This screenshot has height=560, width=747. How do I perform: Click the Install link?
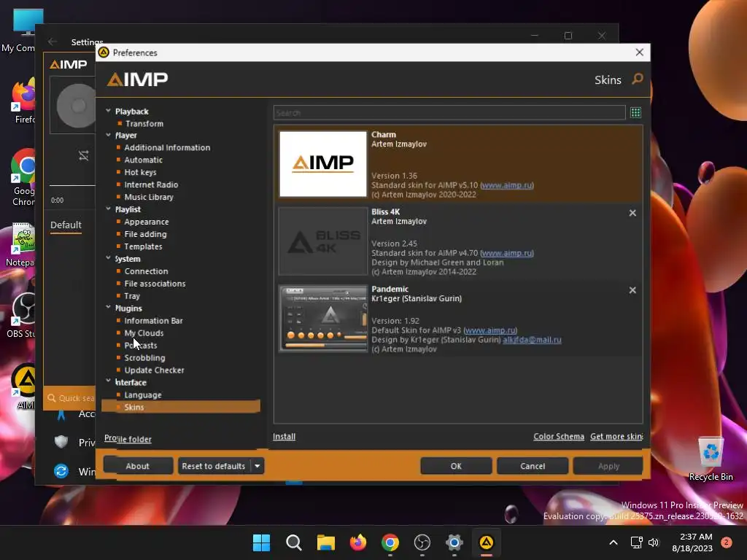(284, 437)
